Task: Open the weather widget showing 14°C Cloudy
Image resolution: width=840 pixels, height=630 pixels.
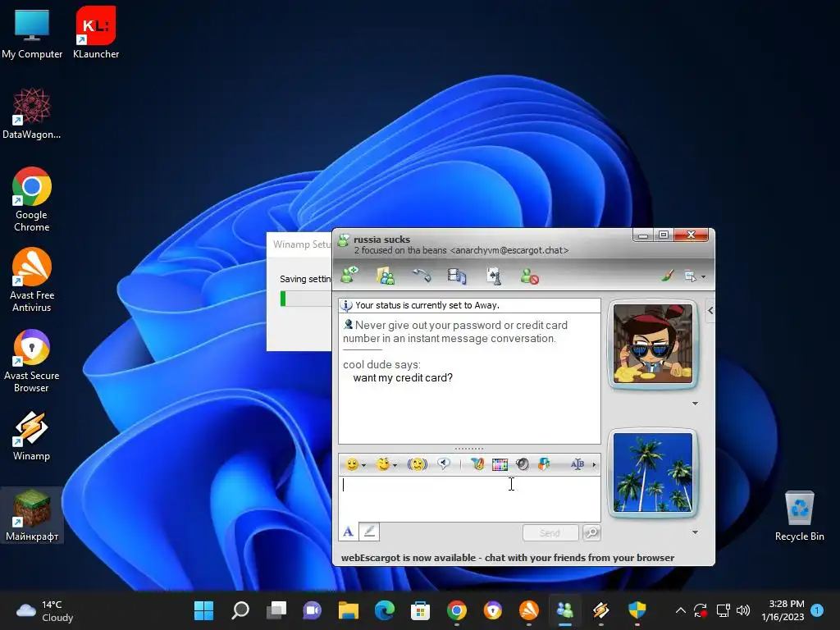Action: (x=46, y=610)
